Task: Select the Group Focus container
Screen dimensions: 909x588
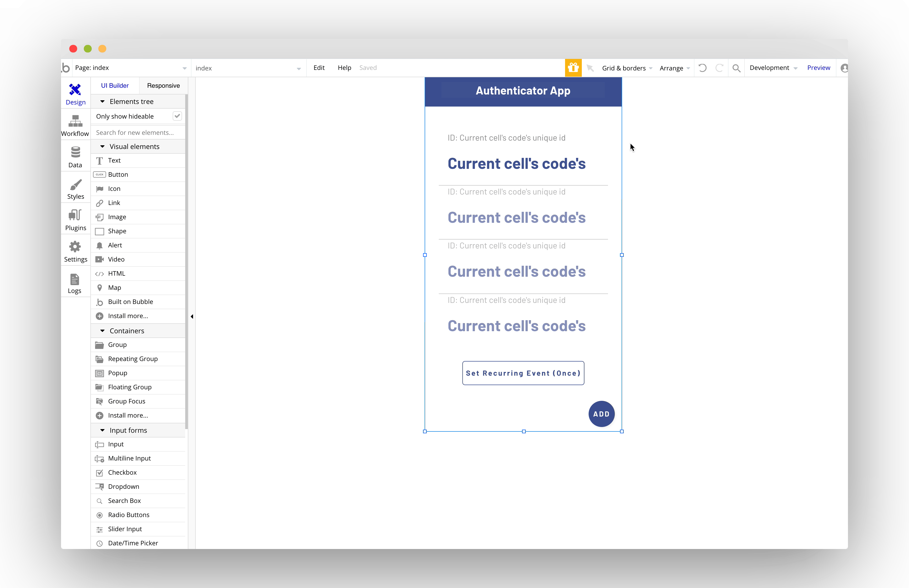Action: (138, 401)
